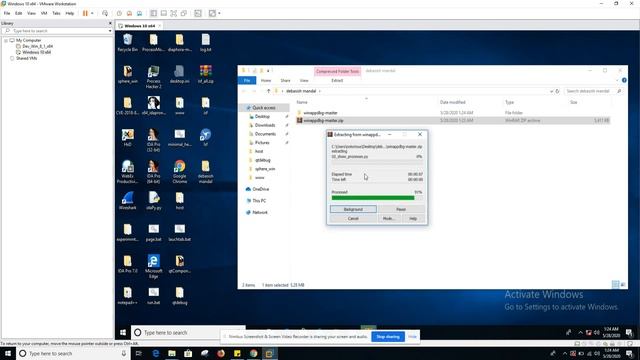
Task: Select Quick access in navigation pane
Action: [264, 108]
